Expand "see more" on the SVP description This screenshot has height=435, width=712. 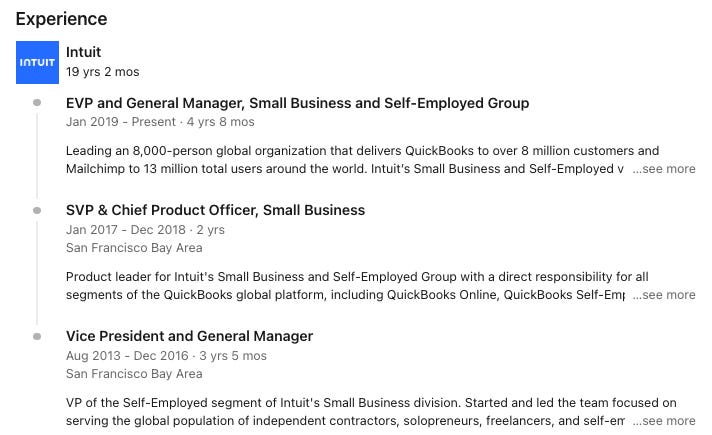coord(667,295)
